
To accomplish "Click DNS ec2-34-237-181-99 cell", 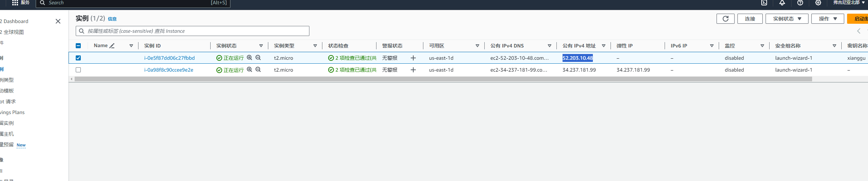I will click(x=519, y=70).
